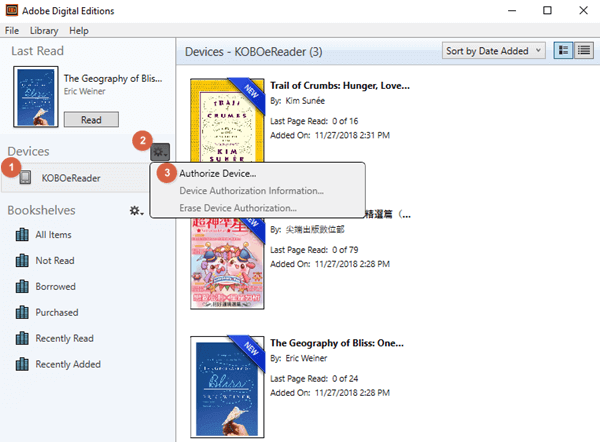
Task: Select Geography of Bliss cover in device list
Action: pyautogui.click(x=227, y=387)
